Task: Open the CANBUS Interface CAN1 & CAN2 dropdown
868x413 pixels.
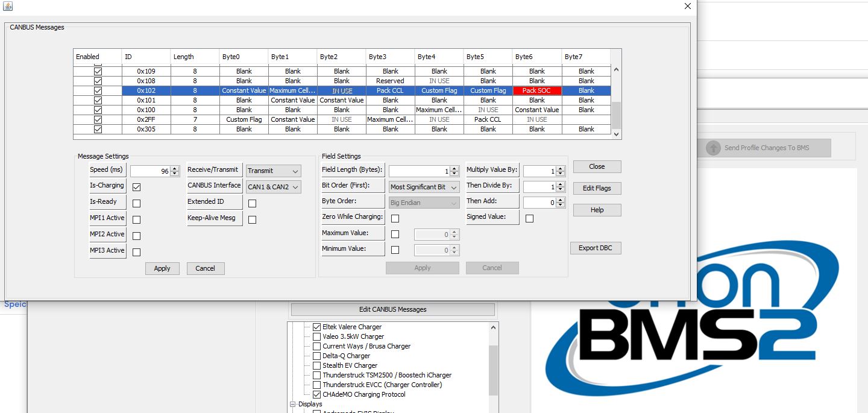Action: coord(273,187)
